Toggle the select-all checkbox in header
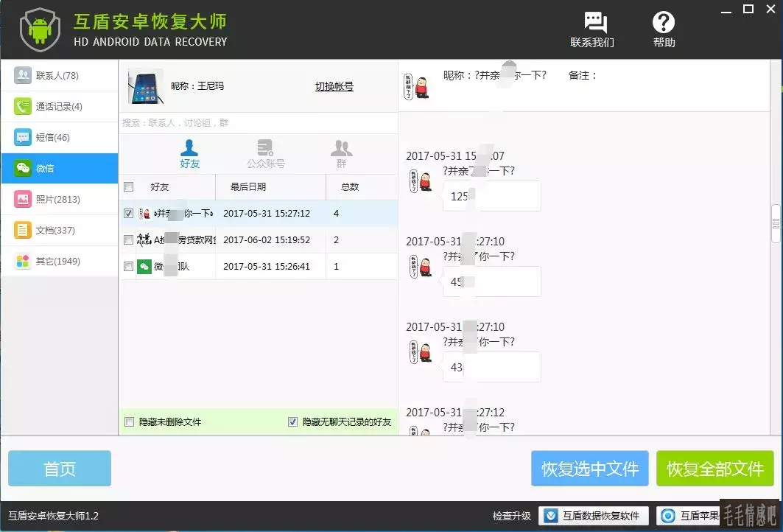The image size is (783, 532). click(x=128, y=187)
